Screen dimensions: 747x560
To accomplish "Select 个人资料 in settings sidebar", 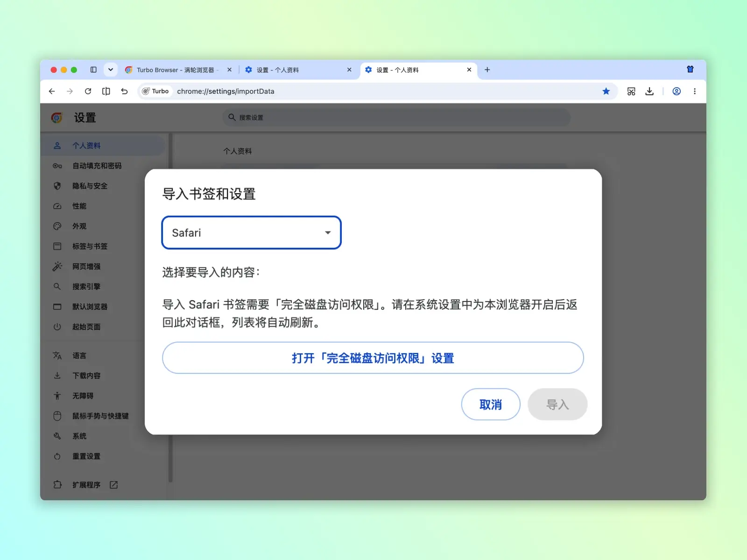I will (x=103, y=146).
